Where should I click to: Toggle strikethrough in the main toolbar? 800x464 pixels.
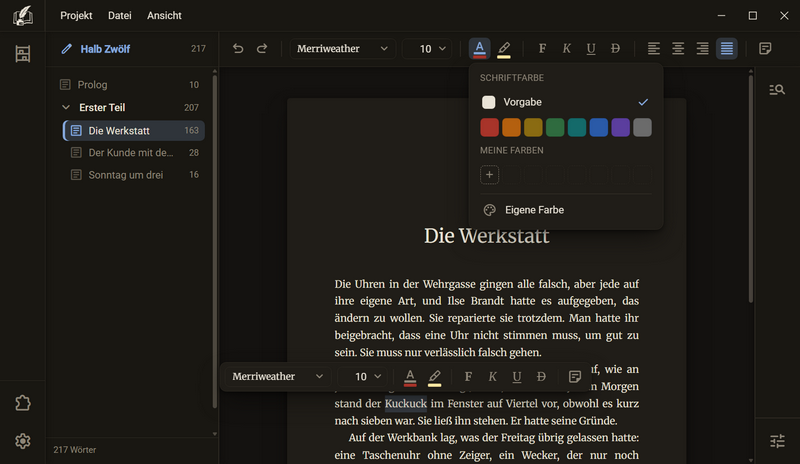(x=615, y=48)
